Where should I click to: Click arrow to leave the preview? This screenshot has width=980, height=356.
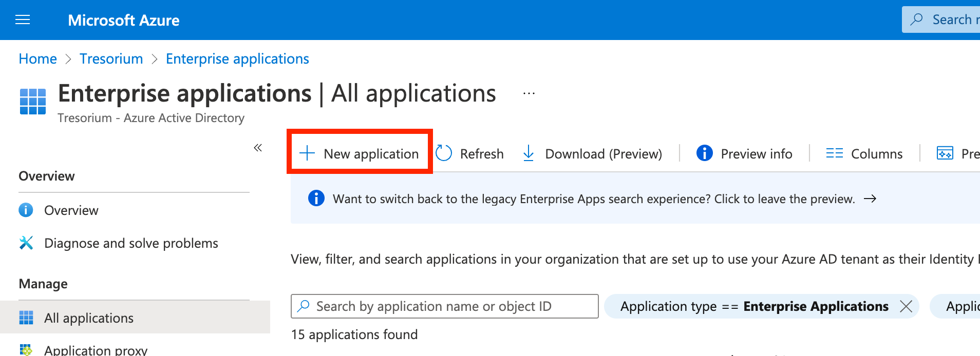(x=870, y=199)
